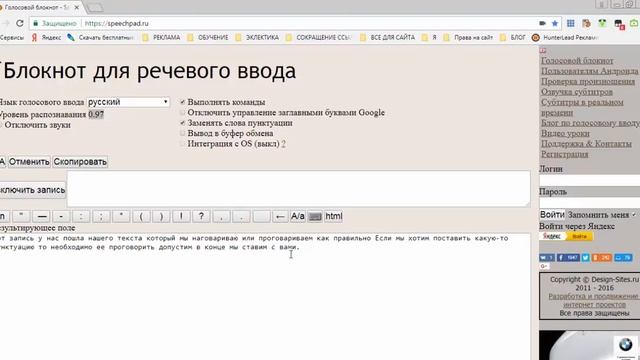Image resolution: width=640 pixels, height=360 pixels.
Task: Insert a semicolon from punctuation bar
Action: coord(101,216)
